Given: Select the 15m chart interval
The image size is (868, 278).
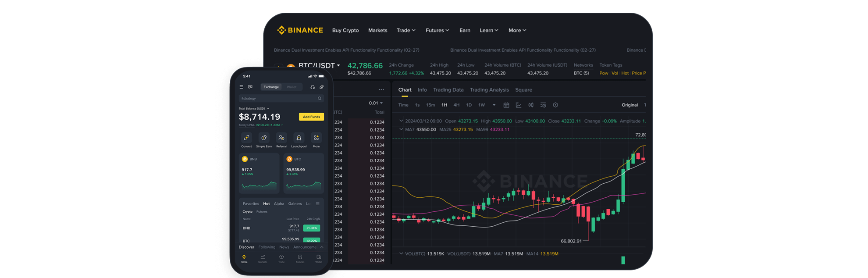Looking at the screenshot, I should point(430,105).
